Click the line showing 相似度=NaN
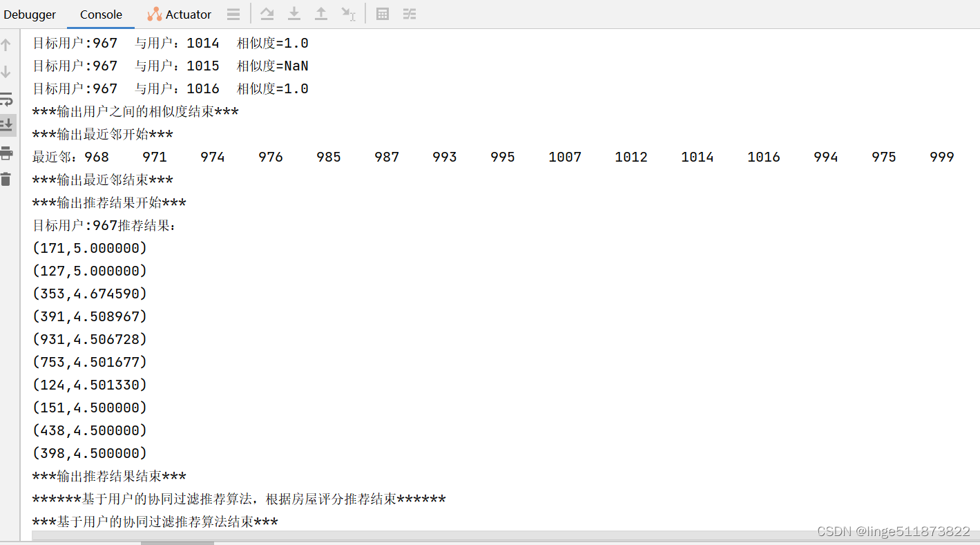 click(x=171, y=66)
